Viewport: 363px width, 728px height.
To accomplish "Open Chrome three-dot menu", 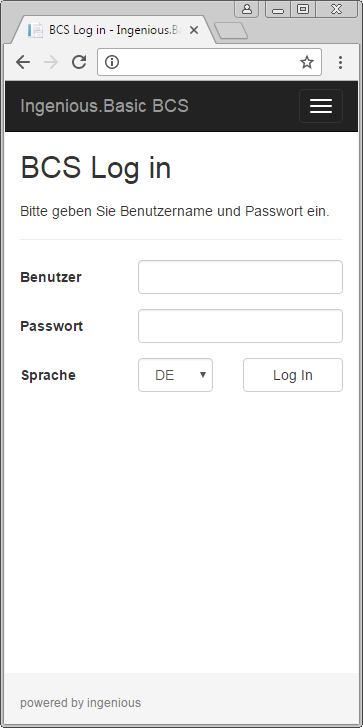I will pyautogui.click(x=340, y=62).
